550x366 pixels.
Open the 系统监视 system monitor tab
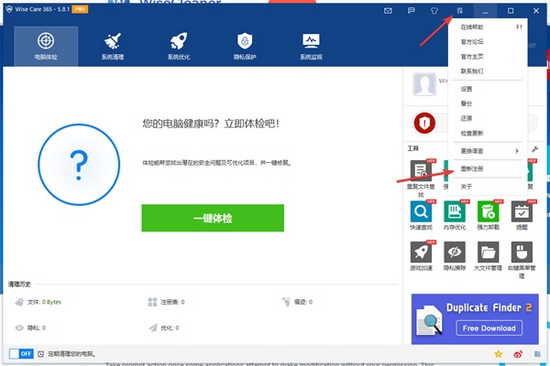tap(311, 46)
